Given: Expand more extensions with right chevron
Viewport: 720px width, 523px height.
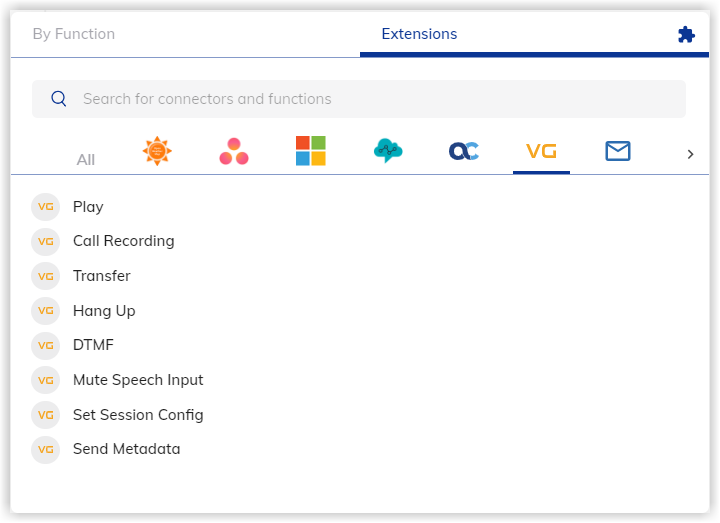Looking at the screenshot, I should pos(690,154).
